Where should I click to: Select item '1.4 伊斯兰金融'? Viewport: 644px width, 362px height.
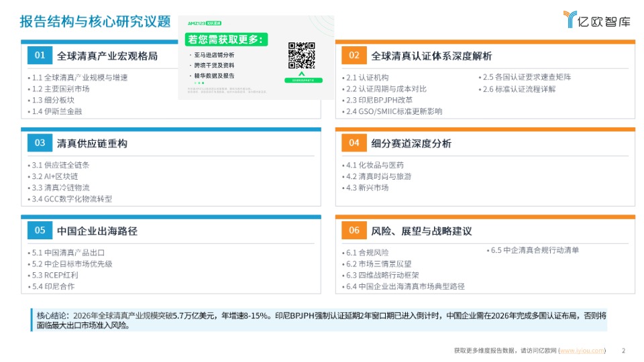[x=56, y=111]
